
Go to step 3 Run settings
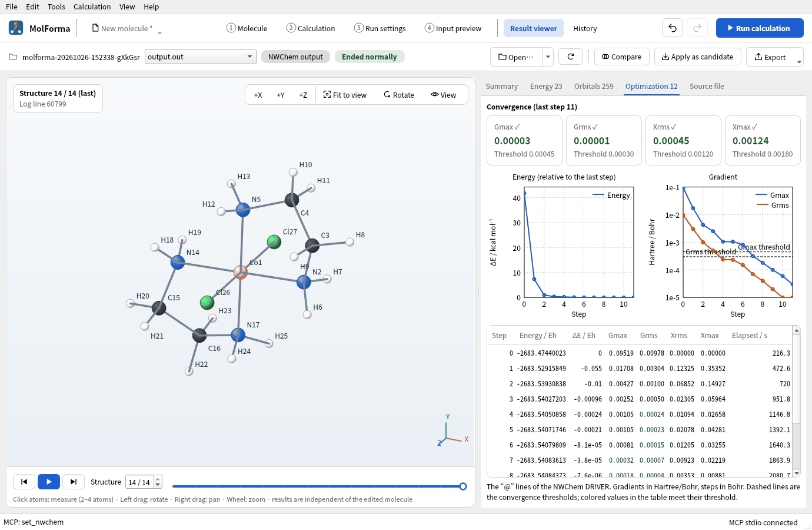point(380,28)
